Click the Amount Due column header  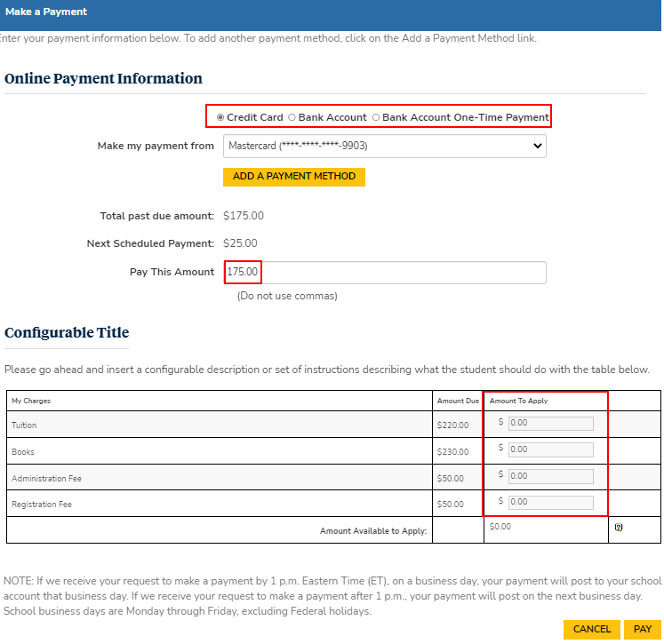(x=457, y=401)
